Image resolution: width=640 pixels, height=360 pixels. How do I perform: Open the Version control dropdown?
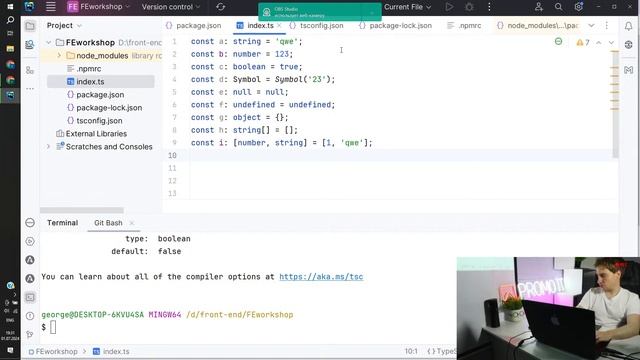coord(171,7)
